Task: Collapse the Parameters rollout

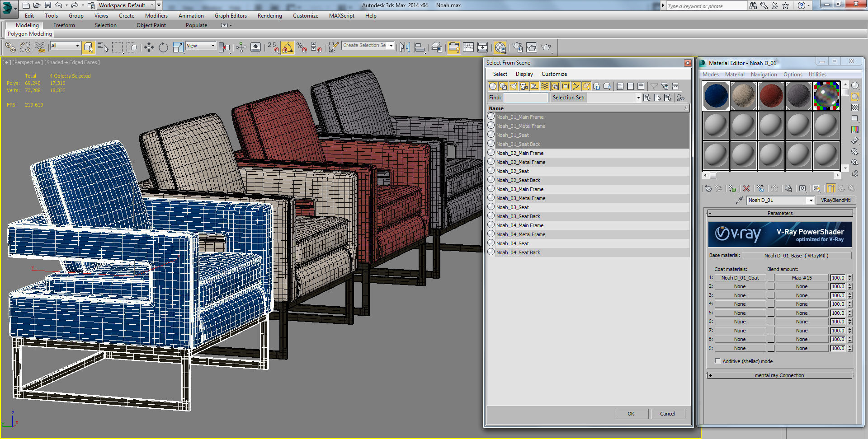Action: [x=780, y=213]
